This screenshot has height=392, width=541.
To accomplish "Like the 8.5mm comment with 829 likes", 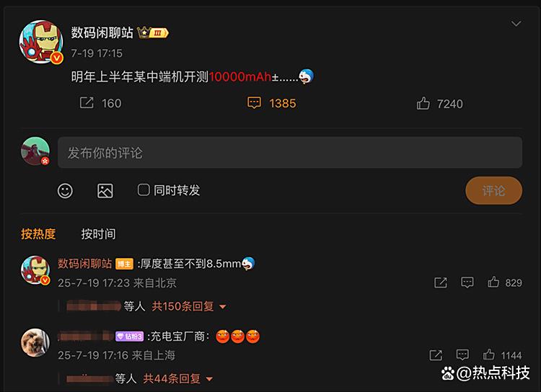I will 493,282.
